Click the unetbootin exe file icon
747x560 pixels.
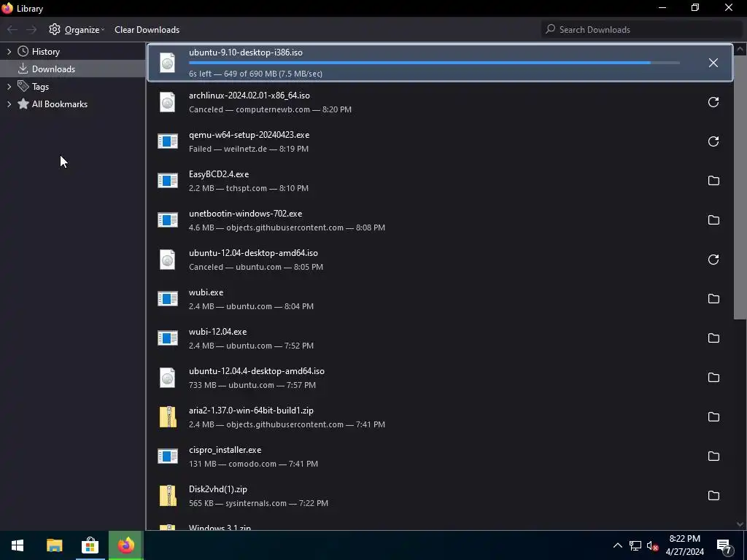(168, 220)
